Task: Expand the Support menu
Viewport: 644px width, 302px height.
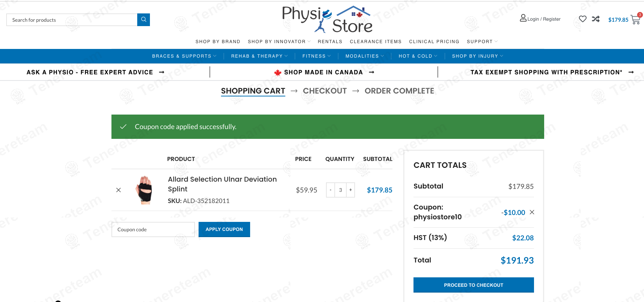Action: (482, 42)
